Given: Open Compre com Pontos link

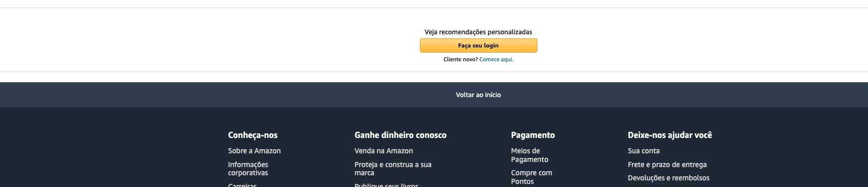Looking at the screenshot, I should point(531,177).
